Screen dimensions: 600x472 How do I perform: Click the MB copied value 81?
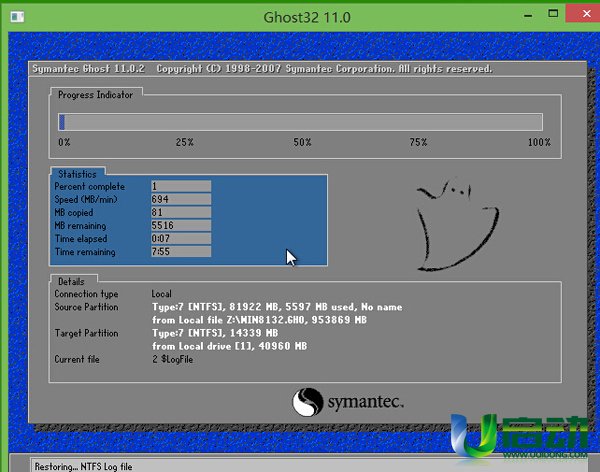[x=181, y=212]
